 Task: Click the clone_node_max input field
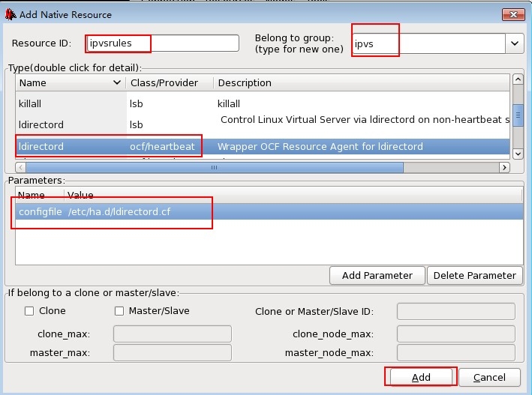[456, 334]
